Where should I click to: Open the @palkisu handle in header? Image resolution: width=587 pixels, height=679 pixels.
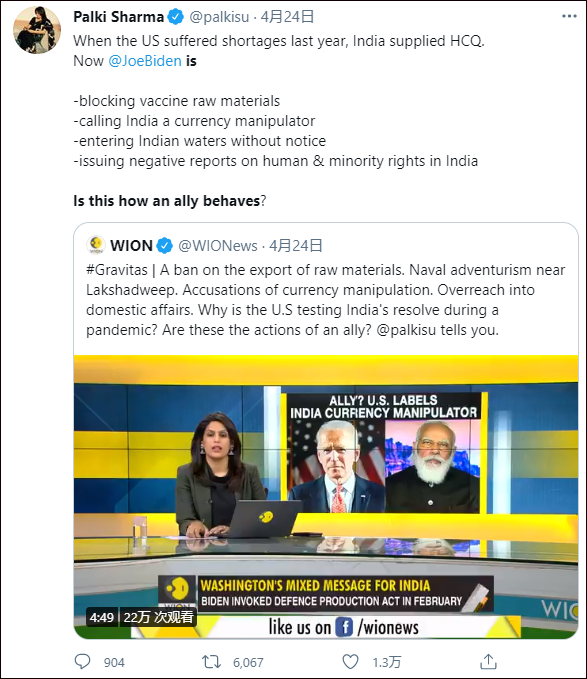pyautogui.click(x=219, y=17)
